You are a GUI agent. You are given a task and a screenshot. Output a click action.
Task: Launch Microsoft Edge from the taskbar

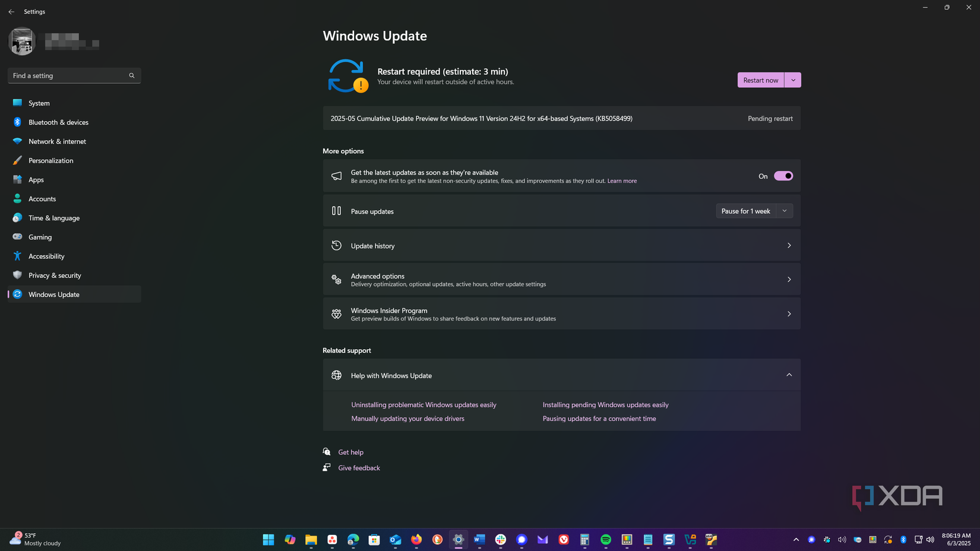(353, 539)
